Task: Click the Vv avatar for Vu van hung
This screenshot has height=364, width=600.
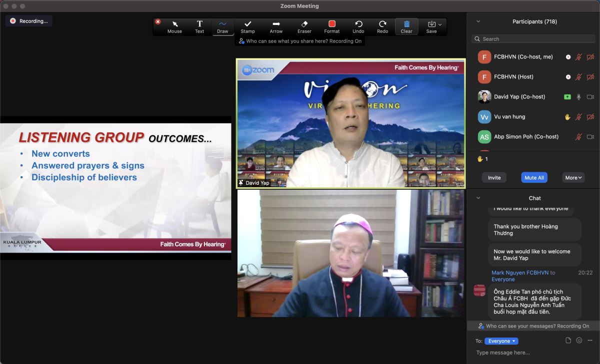Action: (x=484, y=117)
